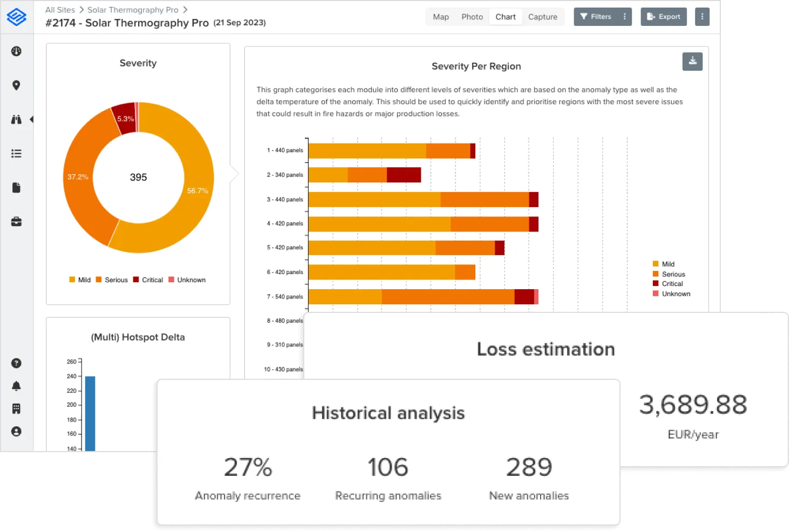
Task: Toggle Critical in bar chart legend
Action: (x=668, y=284)
